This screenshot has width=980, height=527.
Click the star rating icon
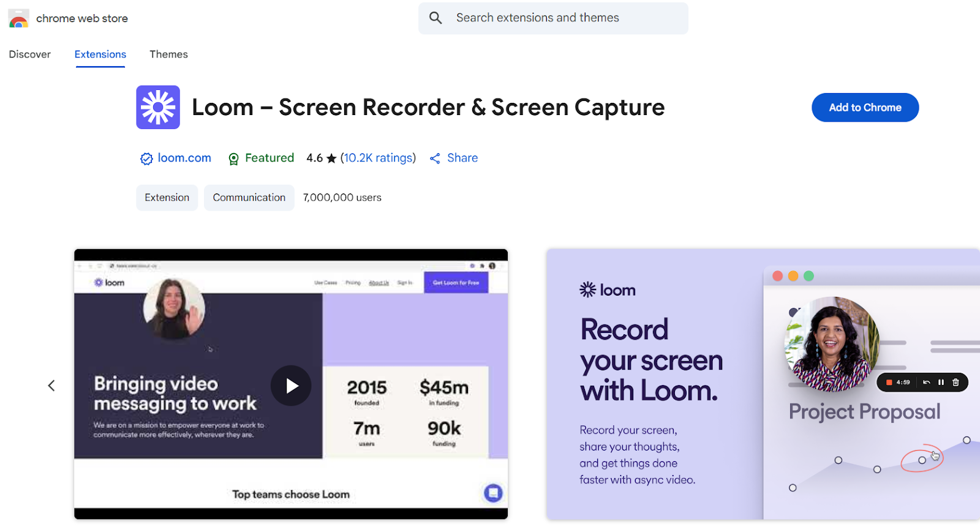331,159
